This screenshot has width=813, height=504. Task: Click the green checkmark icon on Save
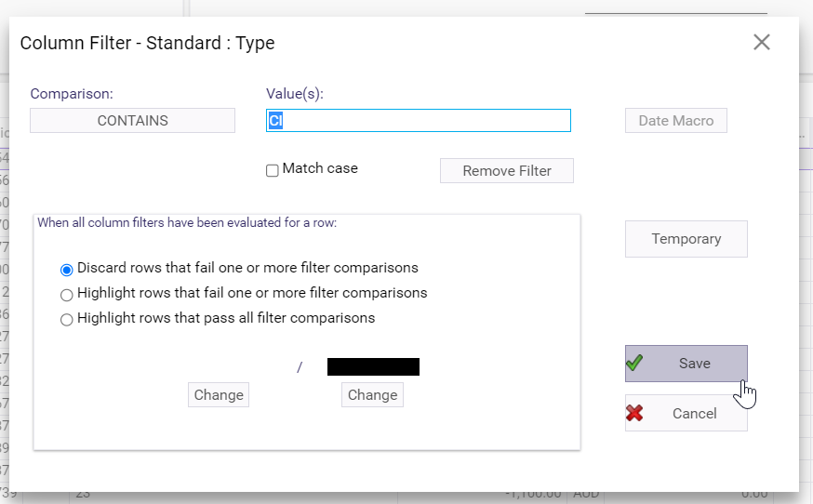tap(634, 363)
